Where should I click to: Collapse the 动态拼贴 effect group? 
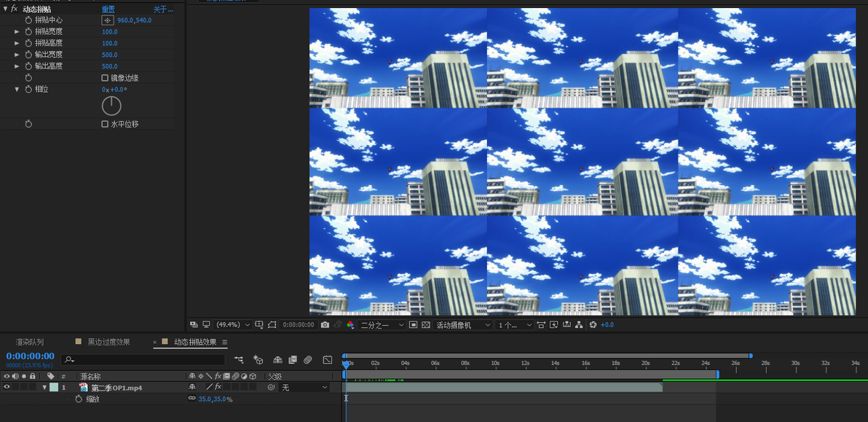click(5, 9)
